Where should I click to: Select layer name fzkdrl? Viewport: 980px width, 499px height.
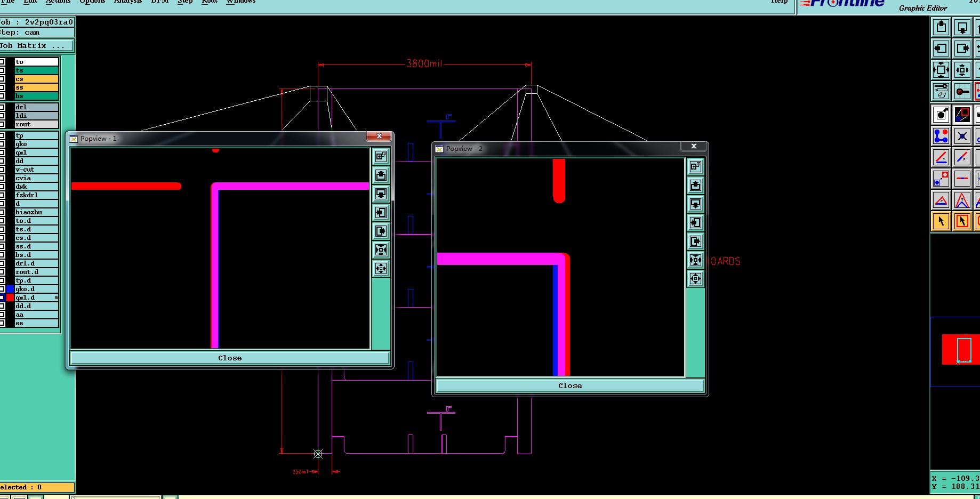36,195
